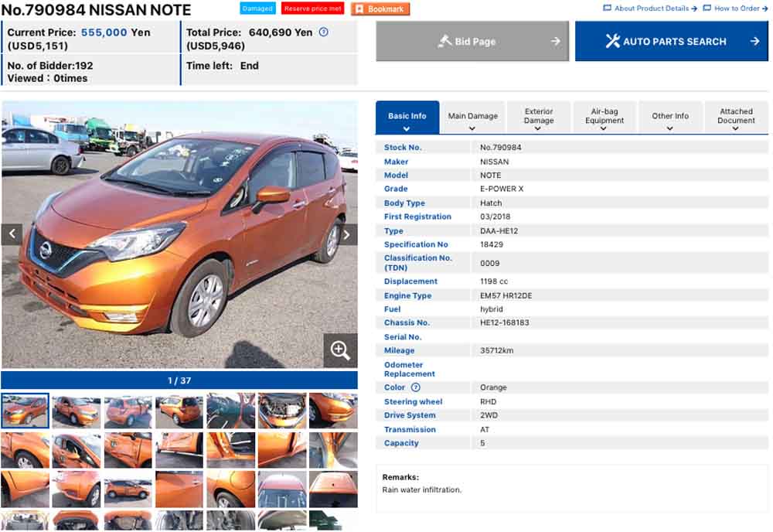The height and width of the screenshot is (532, 773).
Task: Click the Fuel value hybrid
Action: pyautogui.click(x=491, y=309)
